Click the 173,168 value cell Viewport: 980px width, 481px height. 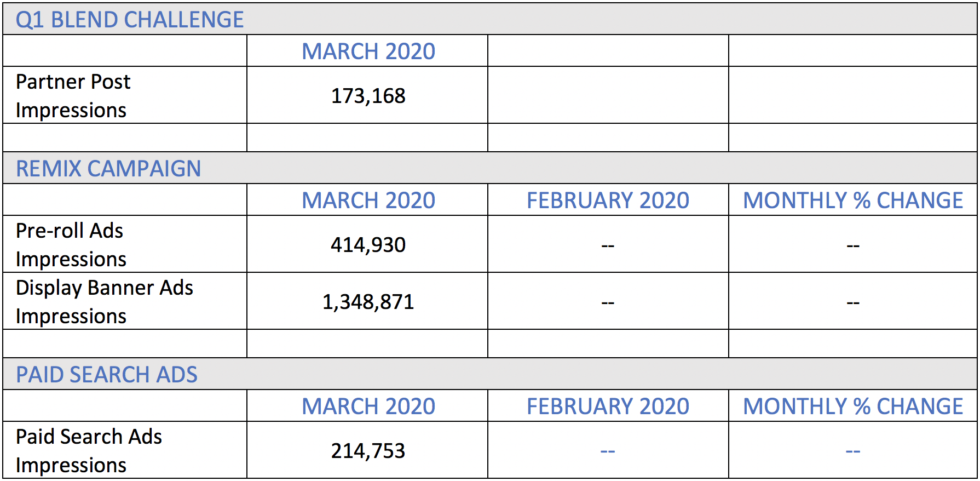[x=368, y=96]
